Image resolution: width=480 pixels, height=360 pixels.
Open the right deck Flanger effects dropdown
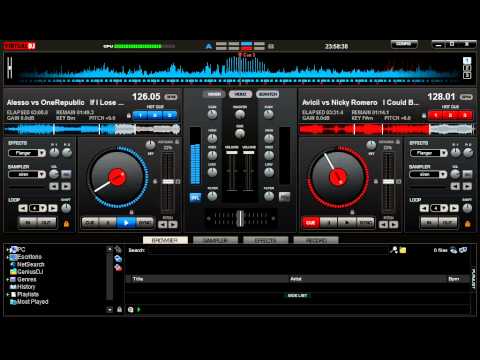[428, 153]
